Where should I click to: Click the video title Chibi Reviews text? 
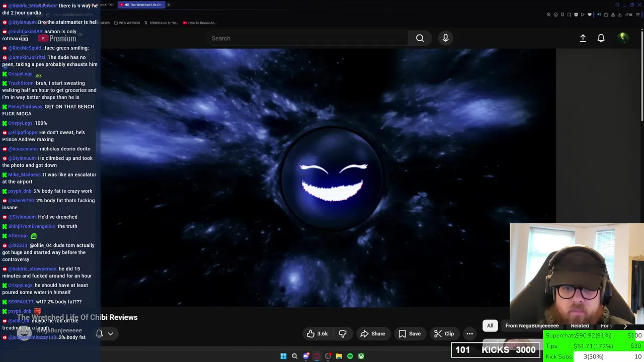[x=114, y=317]
